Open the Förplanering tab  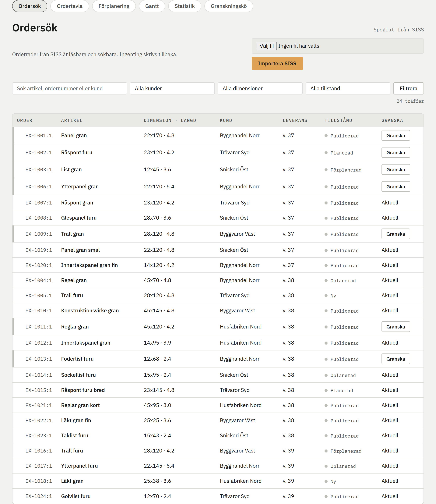114,6
